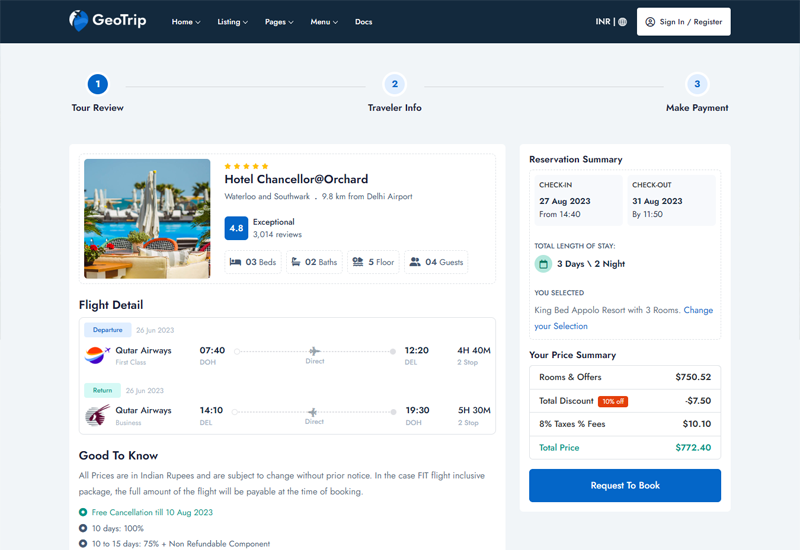Click the Request To Book button
The height and width of the screenshot is (550, 800).
[624, 485]
